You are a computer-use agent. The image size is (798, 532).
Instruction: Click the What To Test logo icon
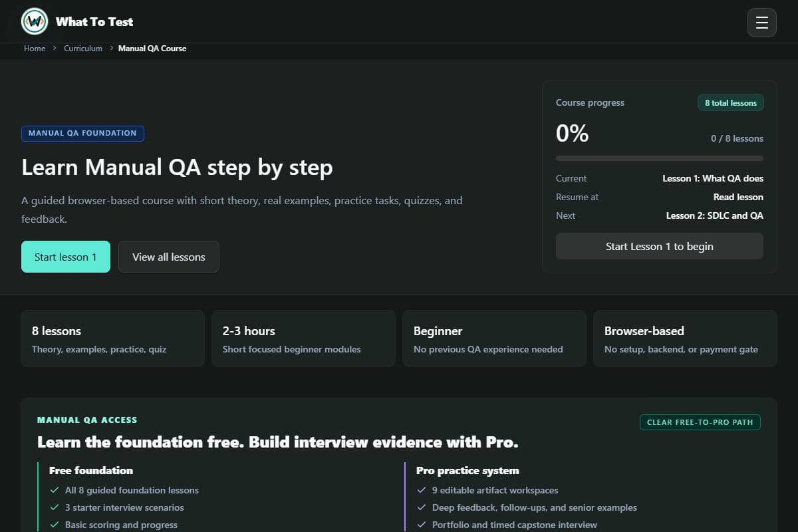(x=35, y=21)
